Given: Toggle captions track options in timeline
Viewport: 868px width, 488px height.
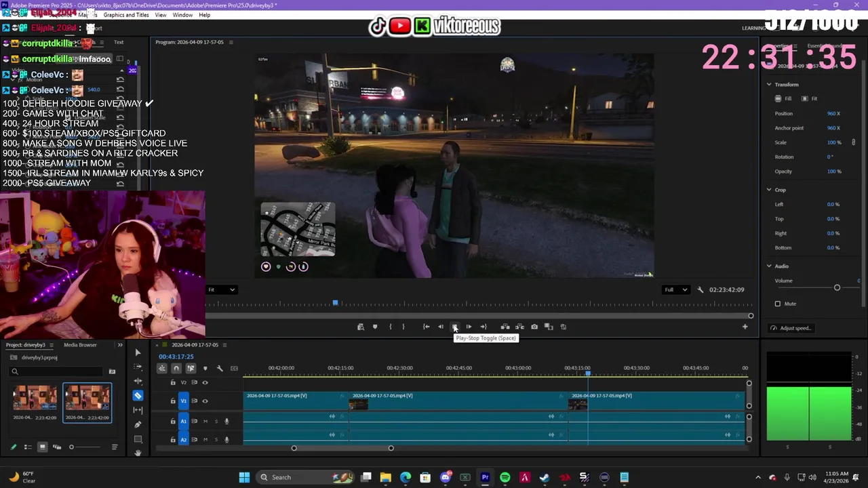Looking at the screenshot, I should (234, 368).
